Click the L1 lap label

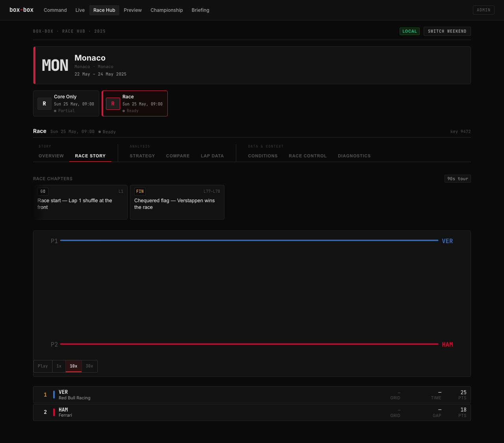point(121,192)
